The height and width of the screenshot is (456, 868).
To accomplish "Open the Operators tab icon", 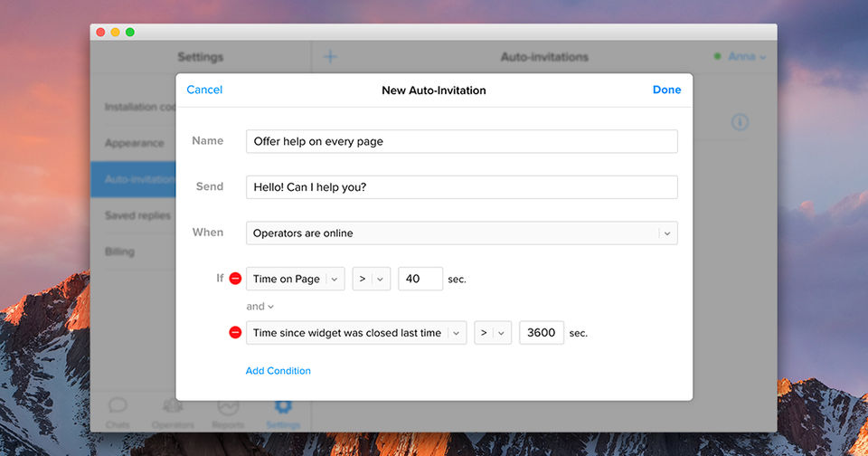I will (173, 409).
